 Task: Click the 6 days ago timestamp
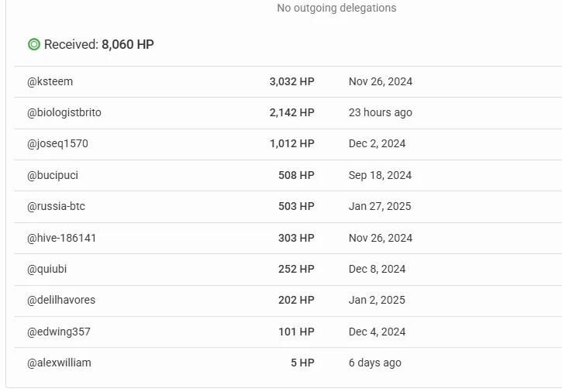coord(375,363)
